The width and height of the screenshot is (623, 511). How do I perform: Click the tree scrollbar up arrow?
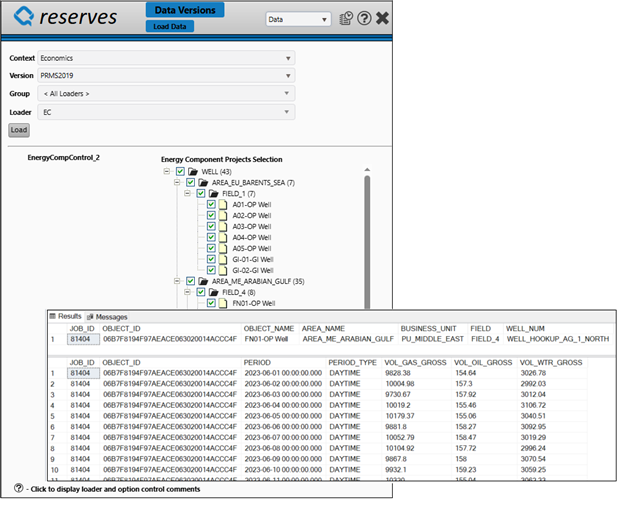click(x=367, y=170)
